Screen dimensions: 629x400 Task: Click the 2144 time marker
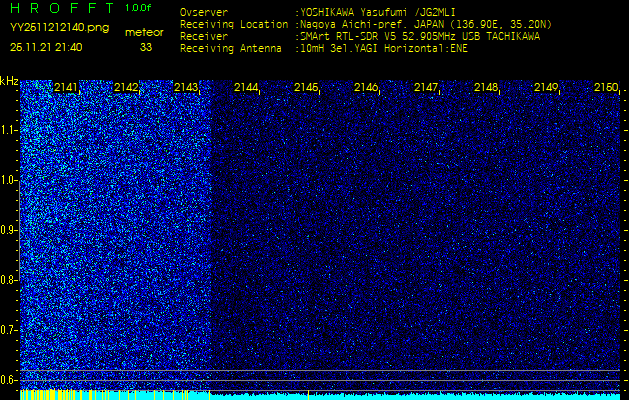246,87
